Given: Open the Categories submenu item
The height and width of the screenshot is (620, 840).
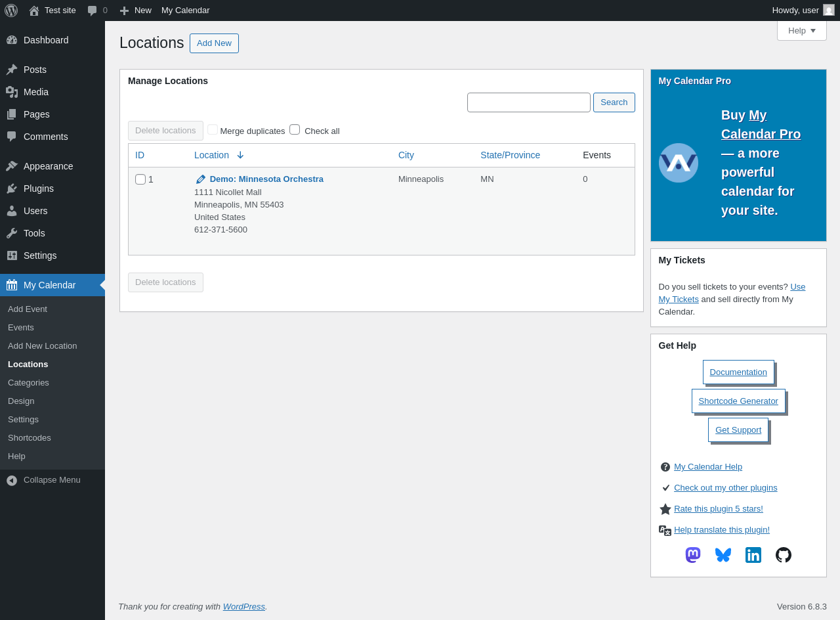Looking at the screenshot, I should tap(28, 383).
